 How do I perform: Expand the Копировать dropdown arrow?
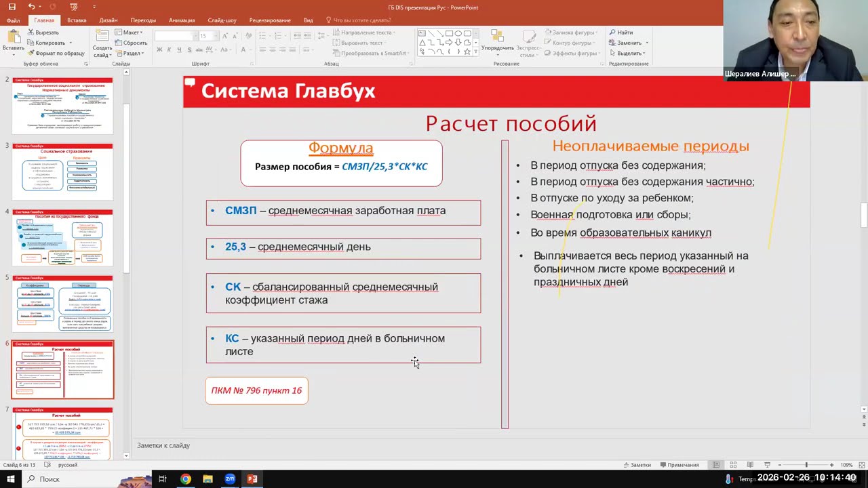coord(71,43)
